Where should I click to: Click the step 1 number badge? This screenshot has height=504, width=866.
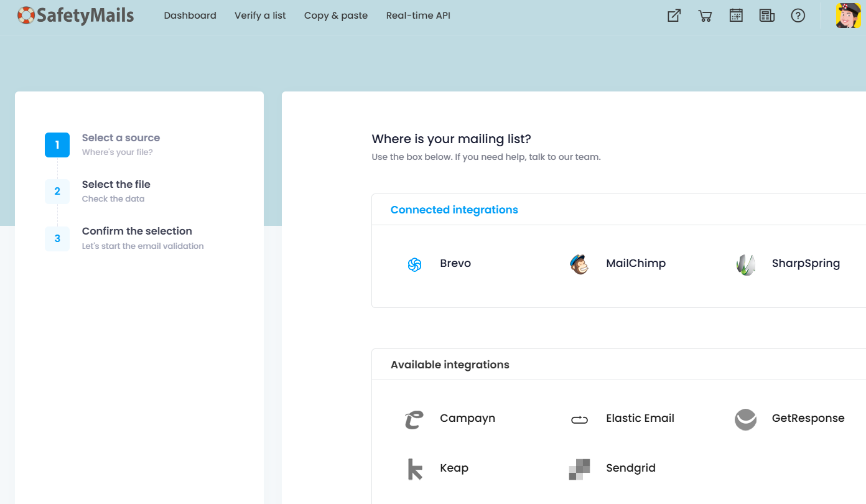click(57, 145)
